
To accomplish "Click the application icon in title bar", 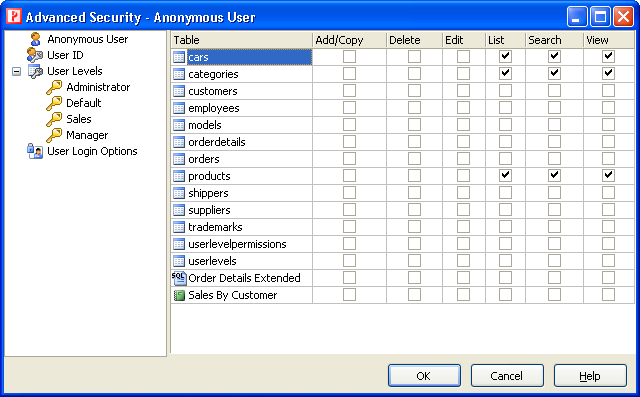I will pos(14,17).
